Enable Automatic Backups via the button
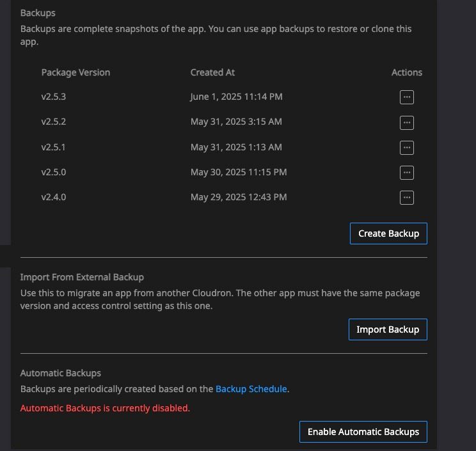The height and width of the screenshot is (451, 476). (363, 432)
